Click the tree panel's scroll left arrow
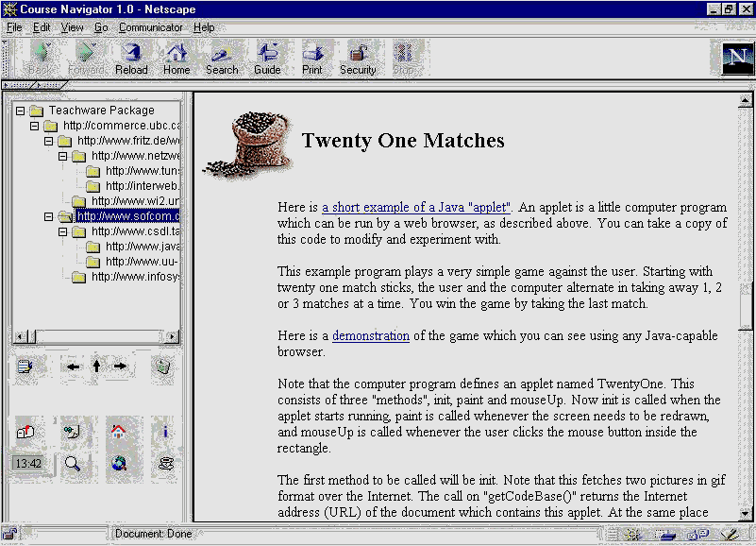The height and width of the screenshot is (546, 756). 20,336
